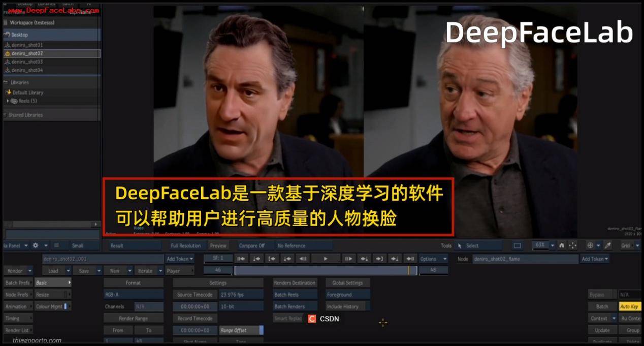Click the home view icon
644x346 pixels.
(x=562, y=245)
